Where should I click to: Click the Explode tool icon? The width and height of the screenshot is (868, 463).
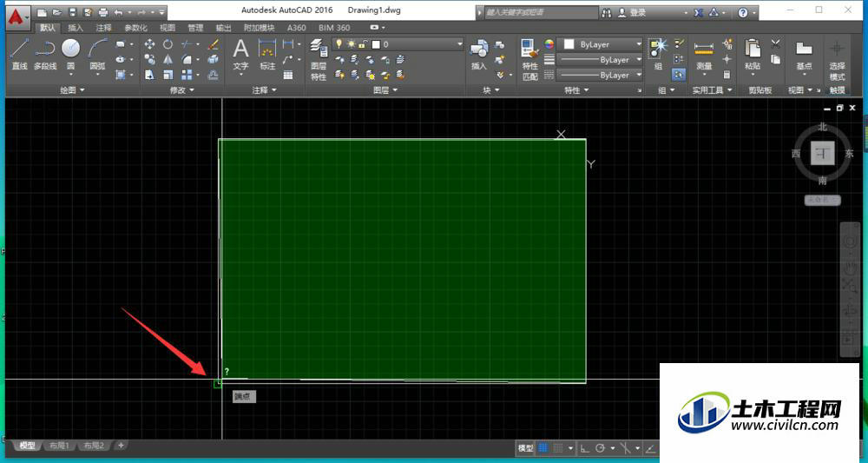[x=213, y=59]
